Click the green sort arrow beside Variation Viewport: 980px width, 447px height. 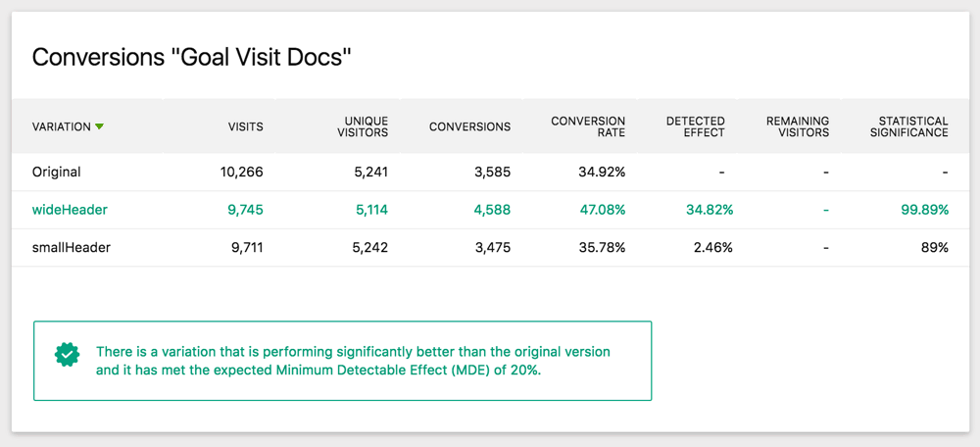pyautogui.click(x=100, y=127)
